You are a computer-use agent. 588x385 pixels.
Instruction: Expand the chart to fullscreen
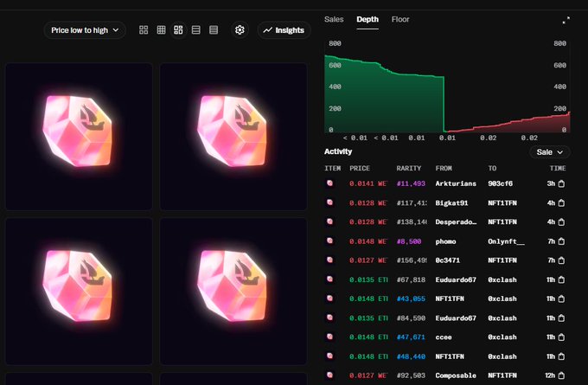click(566, 20)
